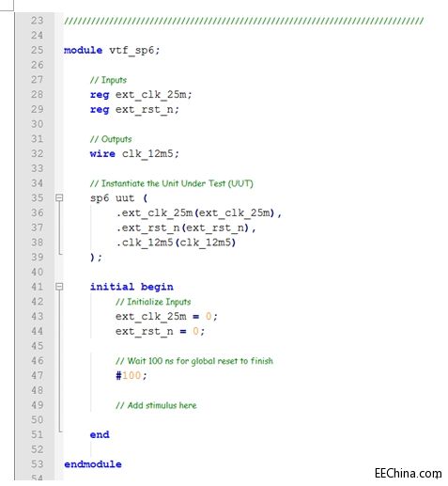448x486 pixels.
Task: Click the 'module vtf_sp6;' declaration
Action: coord(112,50)
